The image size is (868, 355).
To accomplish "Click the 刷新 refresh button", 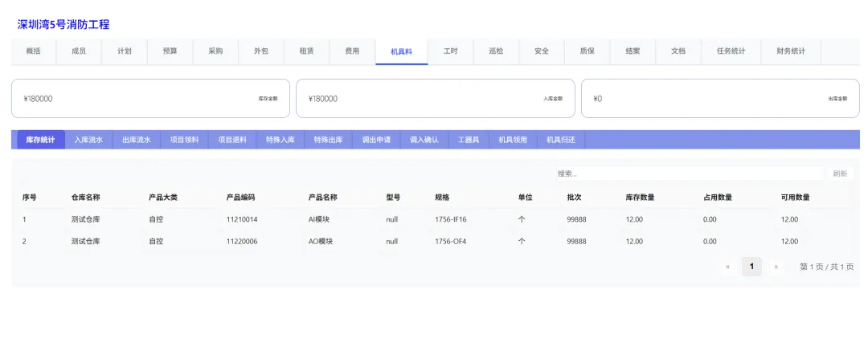I will point(840,173).
